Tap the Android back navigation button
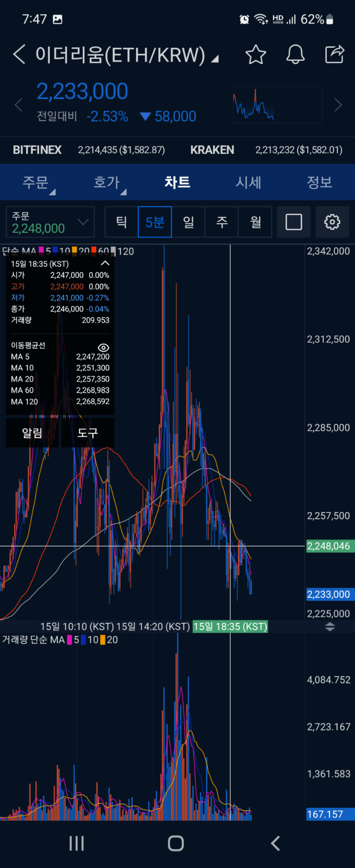The image size is (355, 868). [276, 843]
